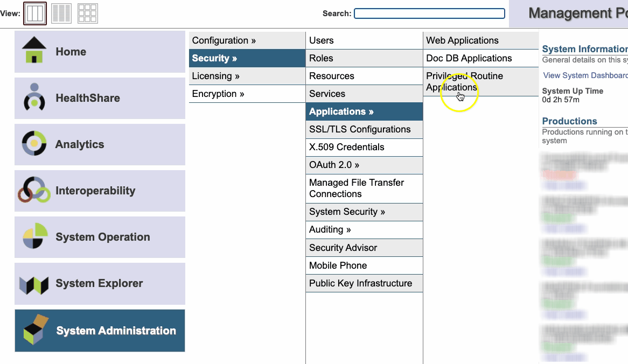Click the System Explorer folded-map icon
This screenshot has height=364, width=628.
pos(34,285)
